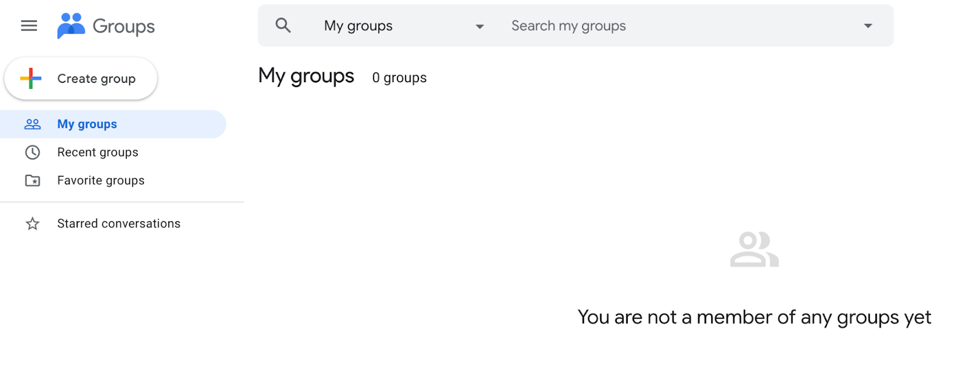Click the My groups page heading
The width and height of the screenshot is (980, 369).
click(x=306, y=76)
